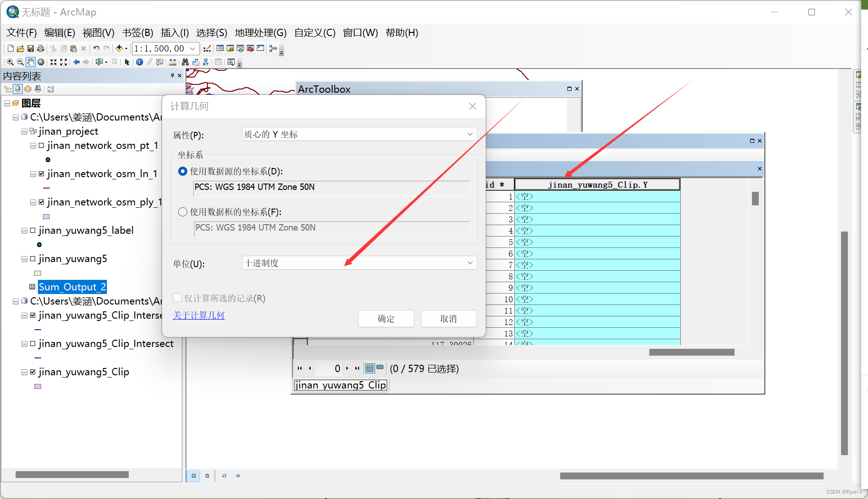Click the Print icon in the toolbar
The width and height of the screenshot is (868, 499).
click(x=41, y=48)
